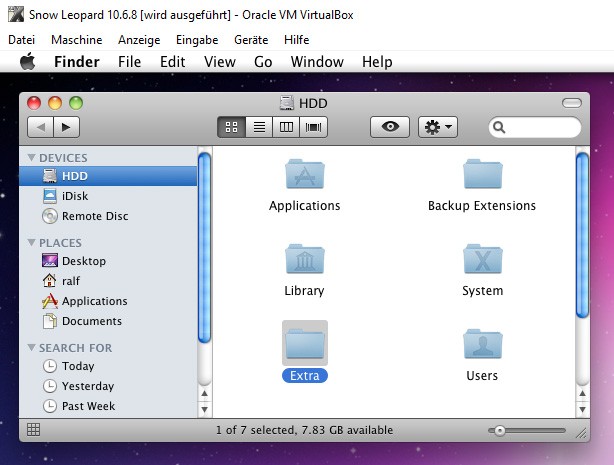Switch to Cover Flow view
This screenshot has height=465, width=614.
pyautogui.click(x=313, y=127)
